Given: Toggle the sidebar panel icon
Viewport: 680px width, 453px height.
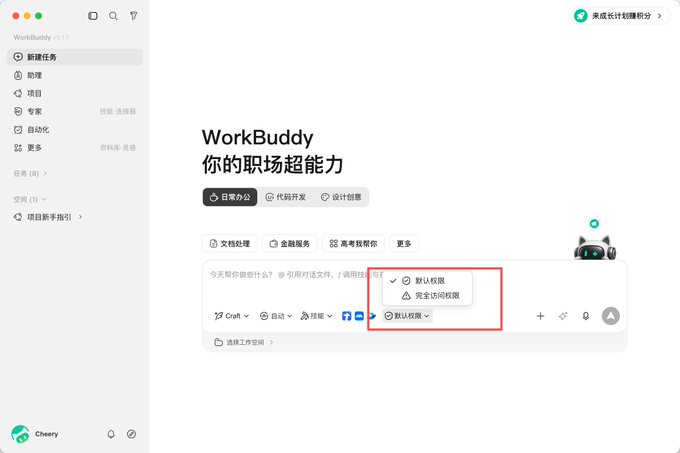Looking at the screenshot, I should (93, 16).
